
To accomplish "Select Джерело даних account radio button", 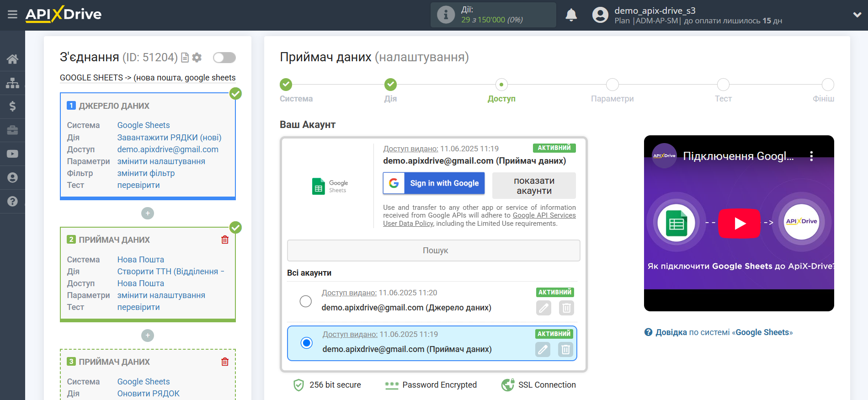I will coord(306,301).
